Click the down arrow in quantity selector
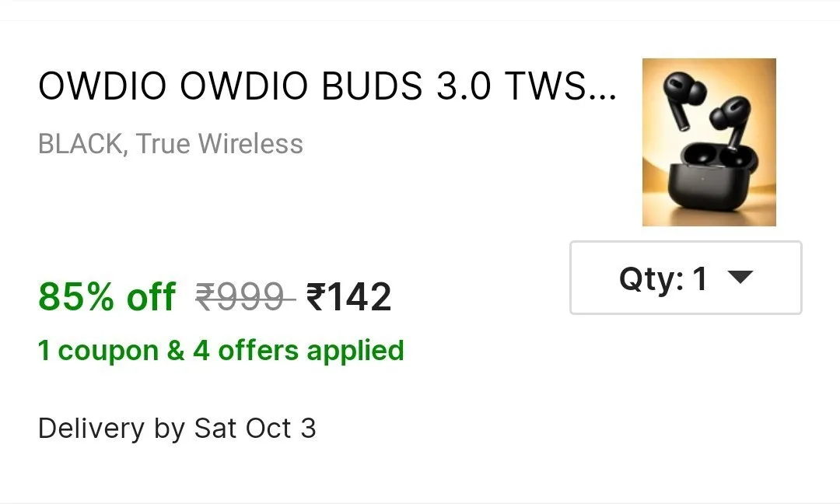This screenshot has height=504, width=840. pyautogui.click(x=741, y=277)
